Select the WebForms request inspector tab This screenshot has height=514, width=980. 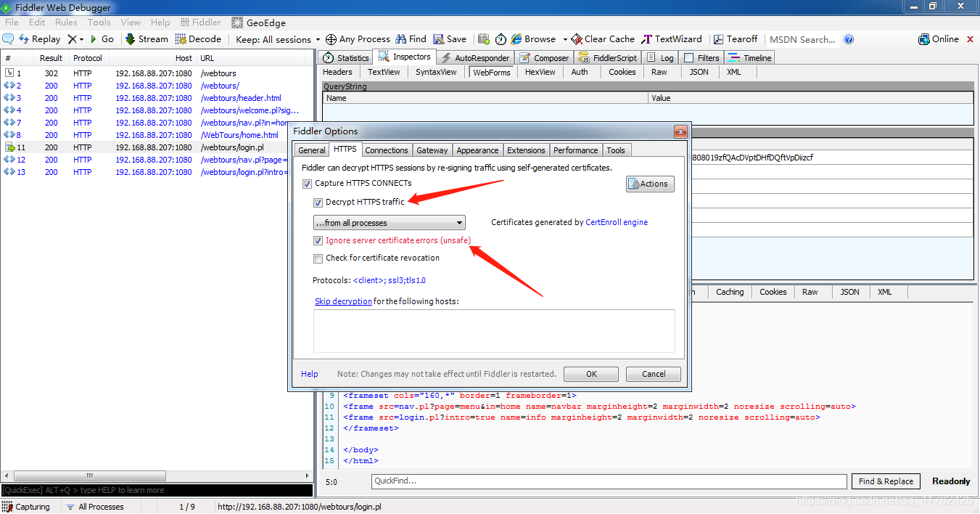[x=492, y=73]
